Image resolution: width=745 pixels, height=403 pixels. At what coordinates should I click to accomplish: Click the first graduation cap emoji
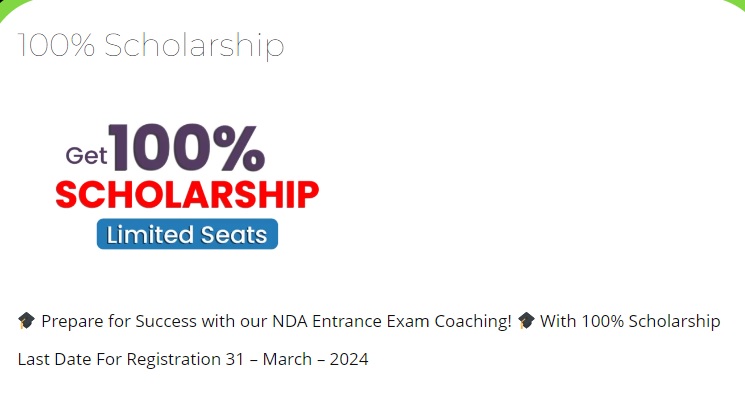(26, 321)
